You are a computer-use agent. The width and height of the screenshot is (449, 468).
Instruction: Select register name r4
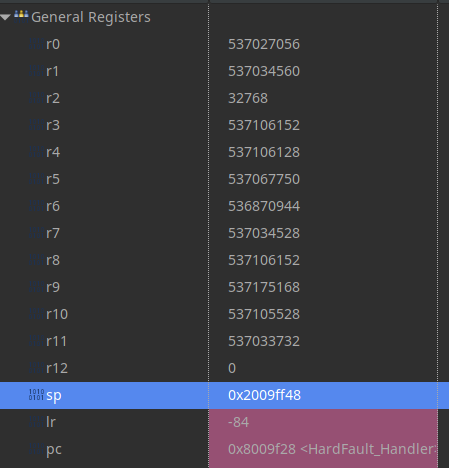53,152
